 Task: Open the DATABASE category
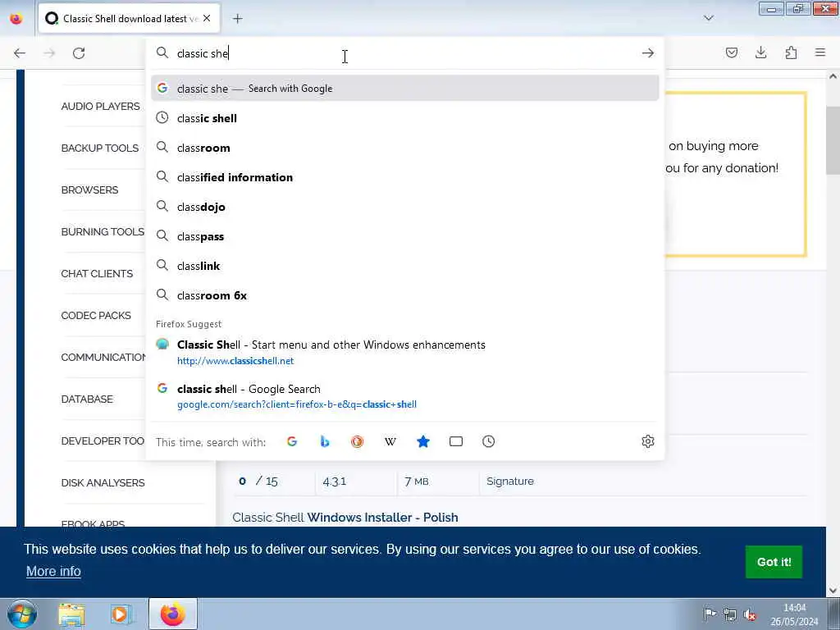tap(87, 399)
